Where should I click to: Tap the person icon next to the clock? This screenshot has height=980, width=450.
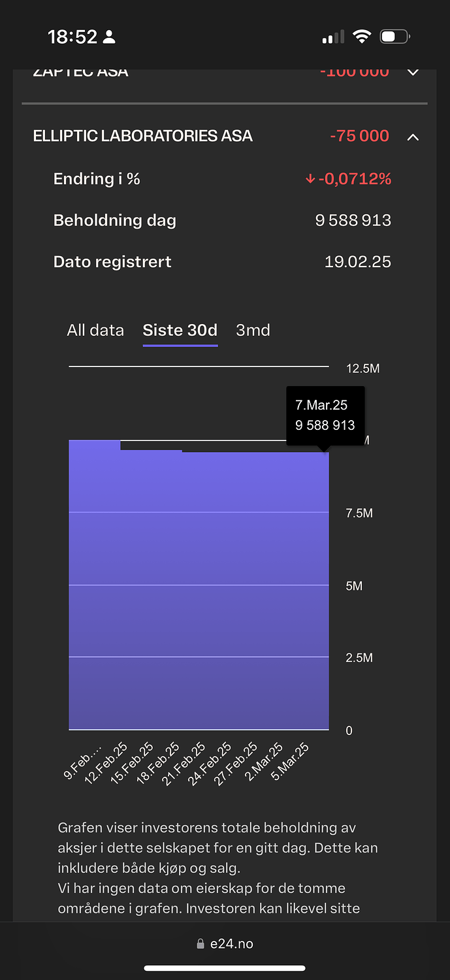[109, 37]
